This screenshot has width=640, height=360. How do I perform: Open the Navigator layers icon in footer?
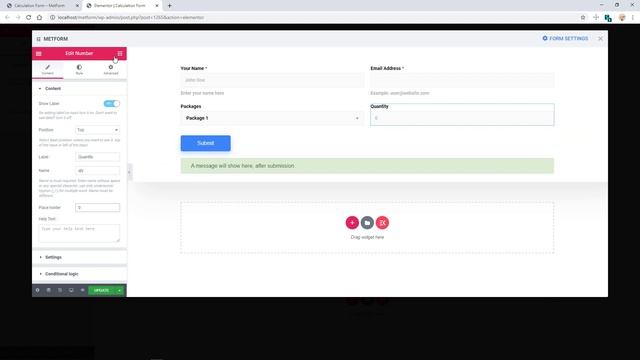pyautogui.click(x=49, y=290)
